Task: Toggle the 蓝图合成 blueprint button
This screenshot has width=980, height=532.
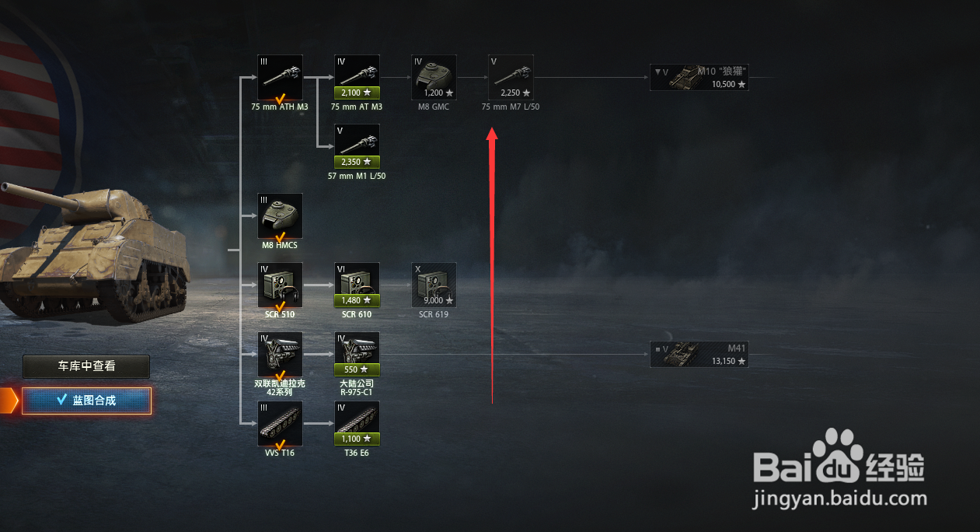Action: (86, 401)
